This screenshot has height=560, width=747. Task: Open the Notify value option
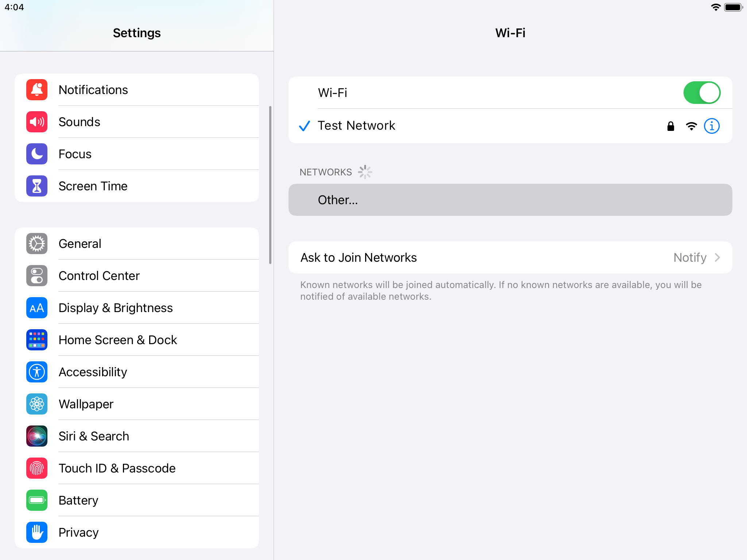pos(689,257)
